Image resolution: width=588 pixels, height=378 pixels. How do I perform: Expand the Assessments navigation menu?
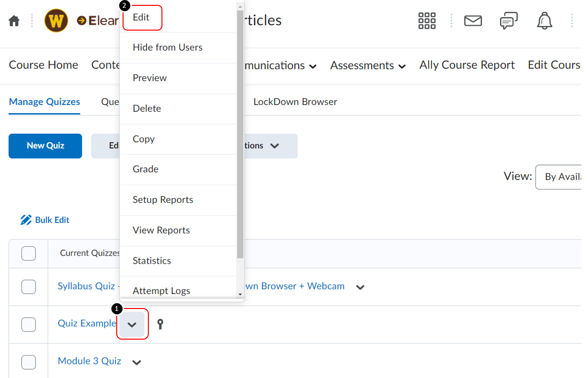[x=367, y=65]
